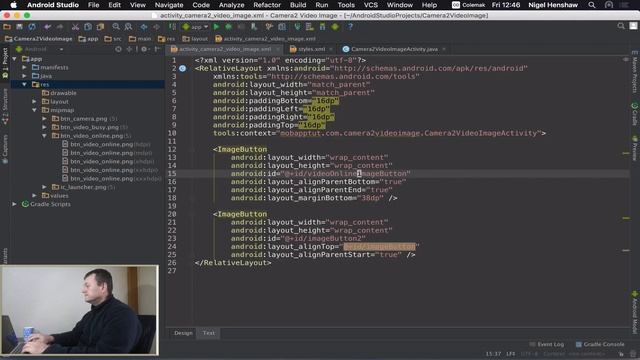Collapse the res folder arrow

(25, 84)
